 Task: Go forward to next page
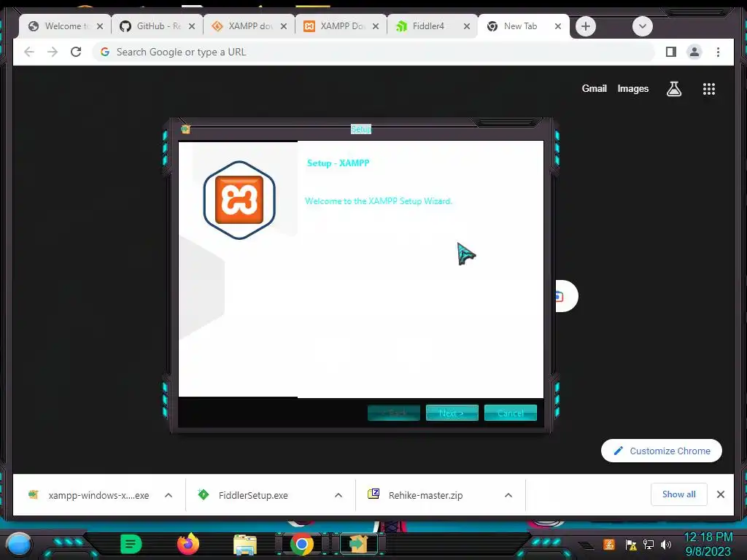click(x=53, y=52)
